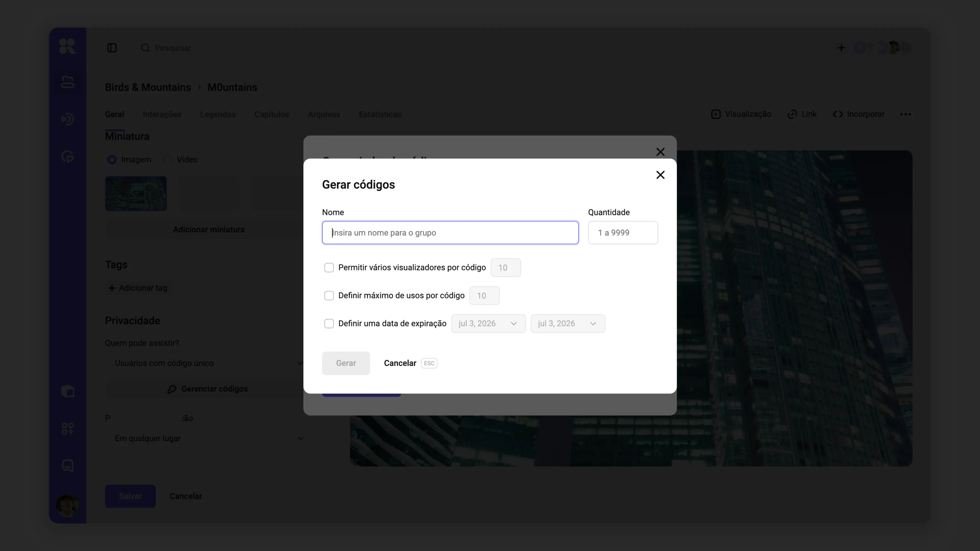Click the Gerar button
This screenshot has height=551, width=980.
346,363
